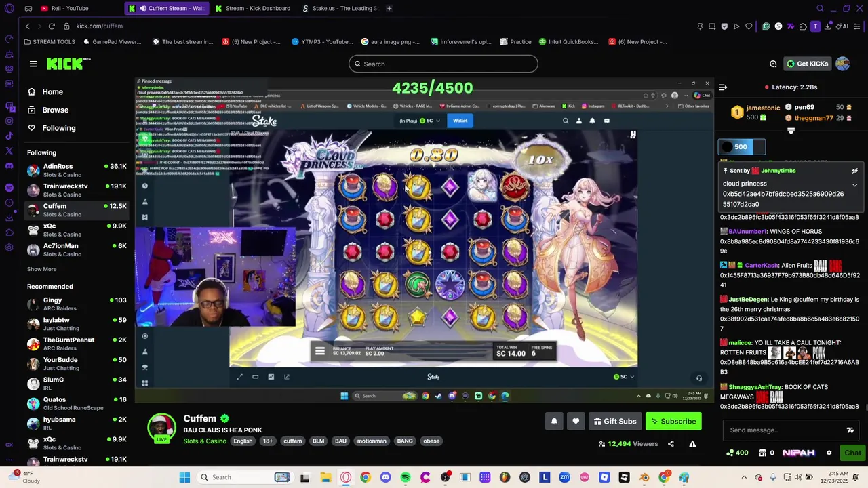Viewport: 868px width, 488px height.
Task: Open the user profile avatar in the Kick header
Action: [x=842, y=64]
